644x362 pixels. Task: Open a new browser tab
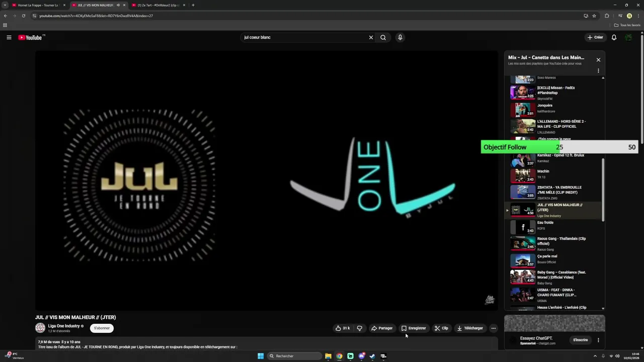(x=193, y=5)
